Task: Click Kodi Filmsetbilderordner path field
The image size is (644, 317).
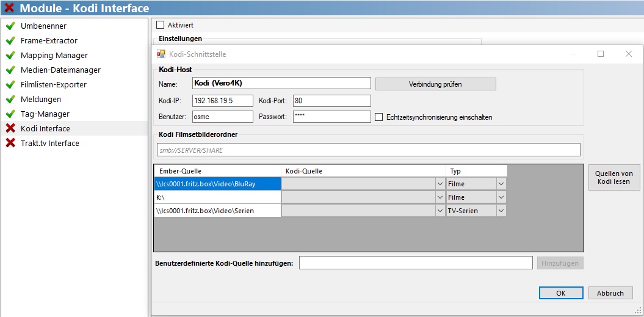Action: click(369, 150)
